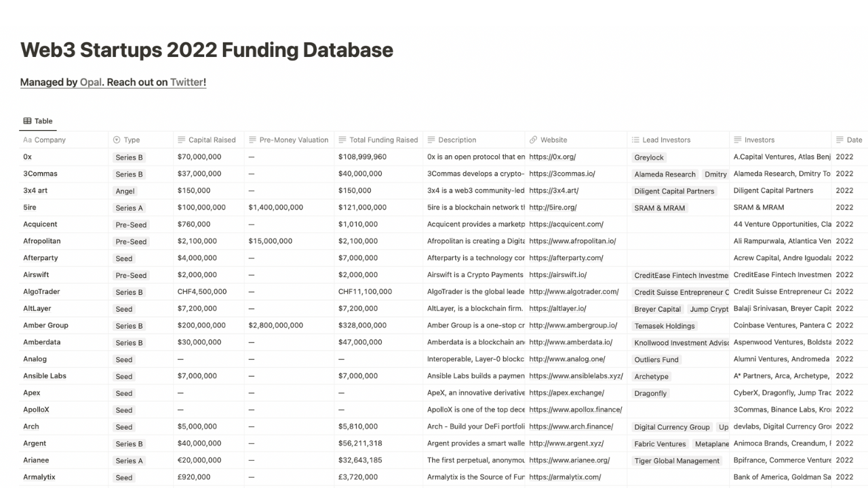Select the Afropolitan company cell

64,241
